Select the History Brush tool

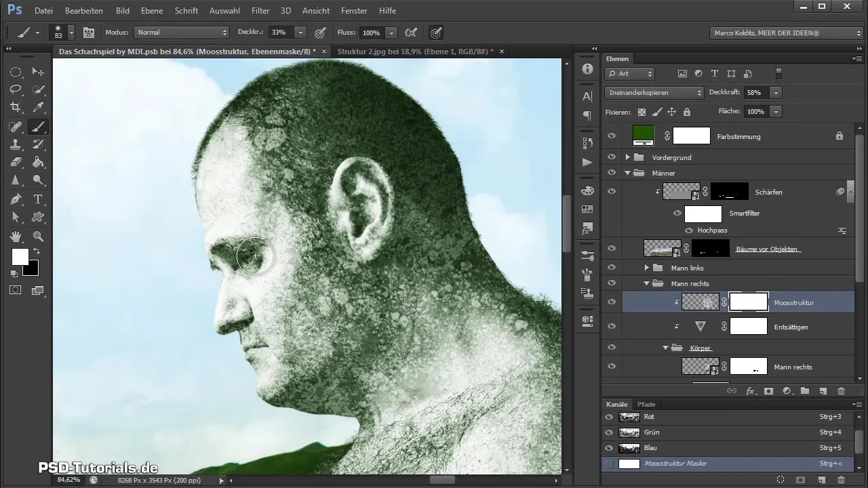pos(39,144)
